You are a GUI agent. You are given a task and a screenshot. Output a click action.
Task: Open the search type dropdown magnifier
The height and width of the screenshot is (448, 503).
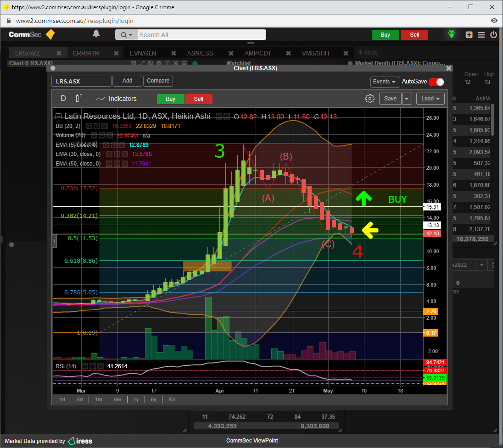coord(126,35)
